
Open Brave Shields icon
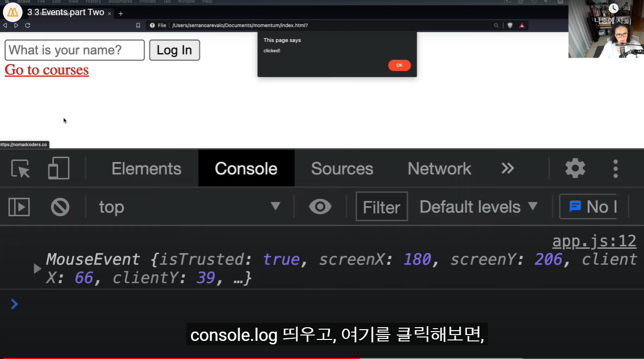pyautogui.click(x=510, y=25)
